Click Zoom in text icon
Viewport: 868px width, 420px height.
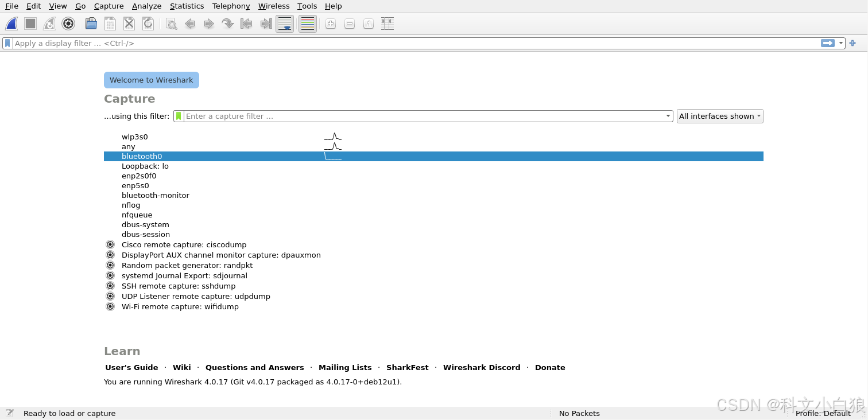click(331, 24)
